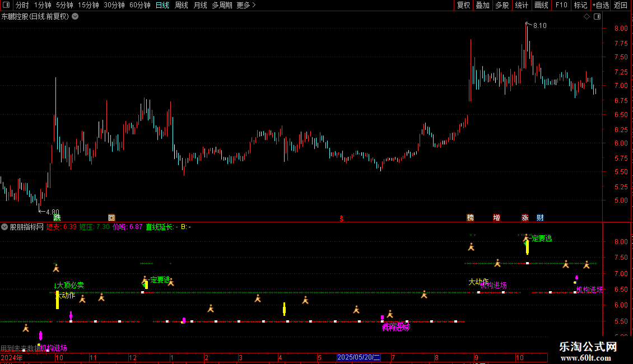Click the 财 financial report marker
This screenshot has height=364, width=633.
point(540,217)
